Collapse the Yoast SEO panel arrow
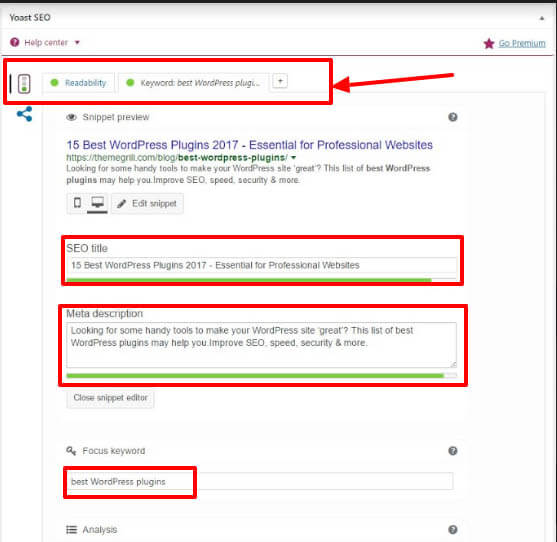This screenshot has height=542, width=557. (542, 18)
